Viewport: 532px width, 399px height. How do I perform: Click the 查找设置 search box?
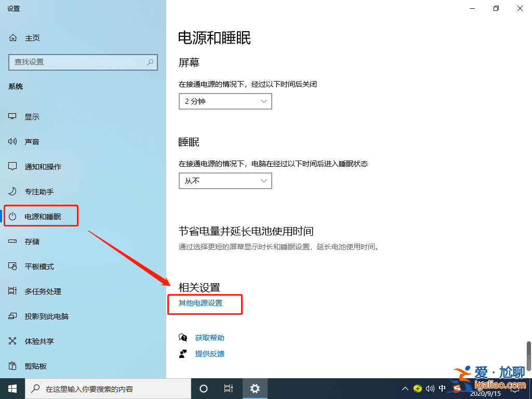[83, 62]
